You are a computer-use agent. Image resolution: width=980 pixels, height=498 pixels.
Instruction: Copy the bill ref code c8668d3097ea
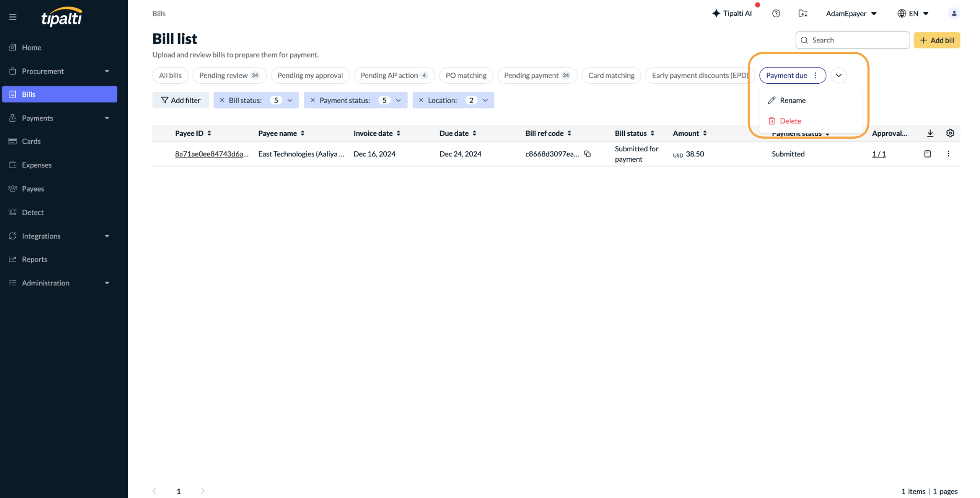coord(587,154)
